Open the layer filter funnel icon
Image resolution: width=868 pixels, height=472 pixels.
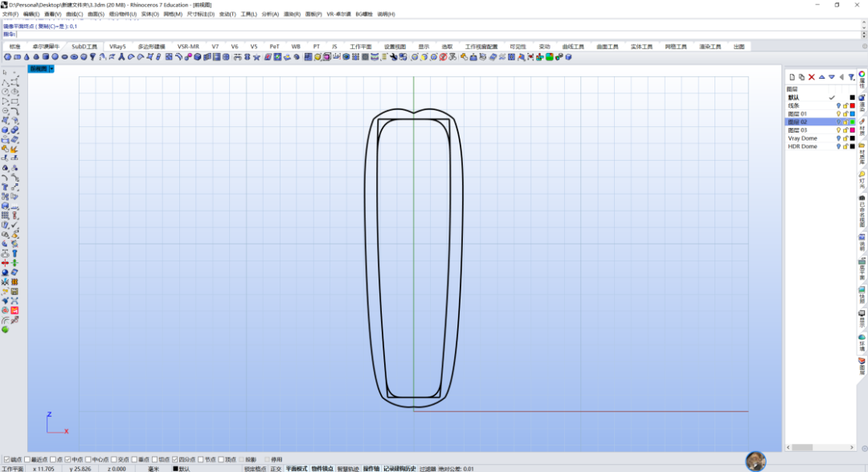tap(851, 77)
